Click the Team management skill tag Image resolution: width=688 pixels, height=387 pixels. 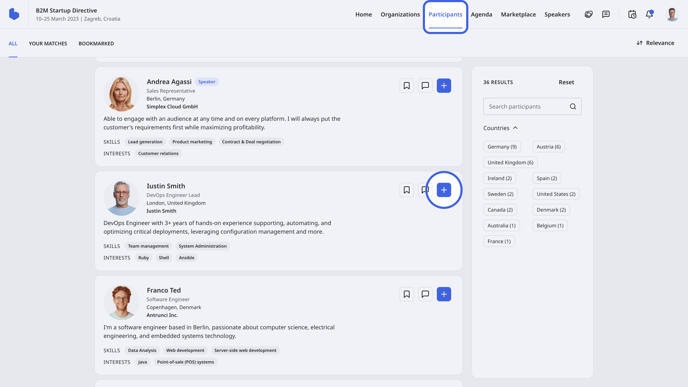(148, 246)
